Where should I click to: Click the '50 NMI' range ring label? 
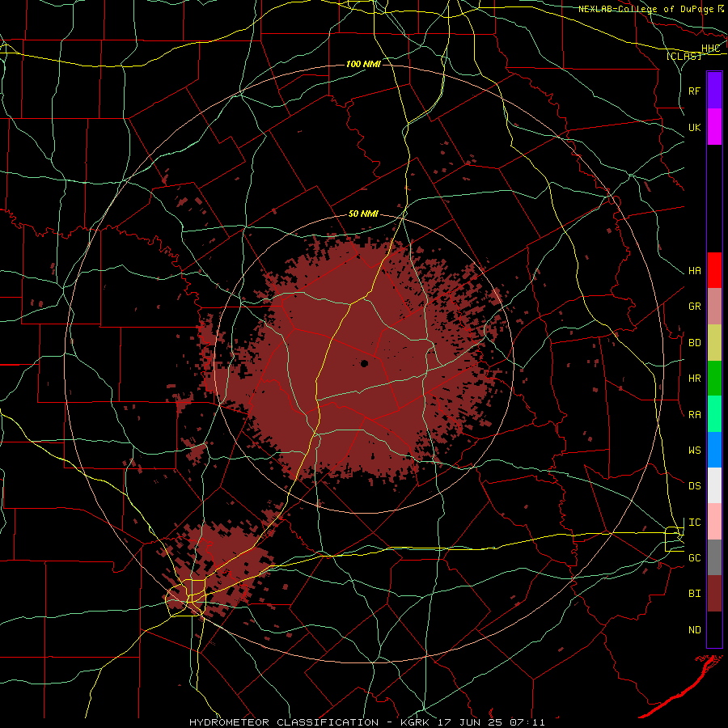point(363,214)
